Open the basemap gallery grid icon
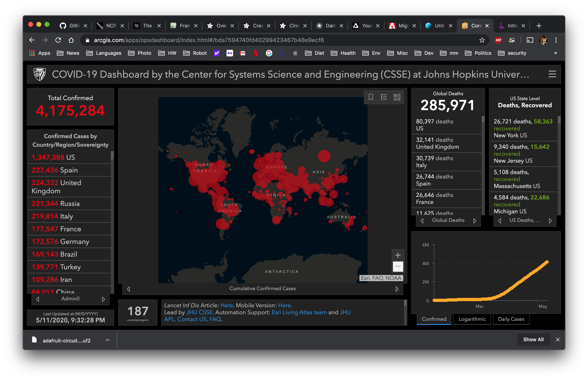 coord(397,97)
